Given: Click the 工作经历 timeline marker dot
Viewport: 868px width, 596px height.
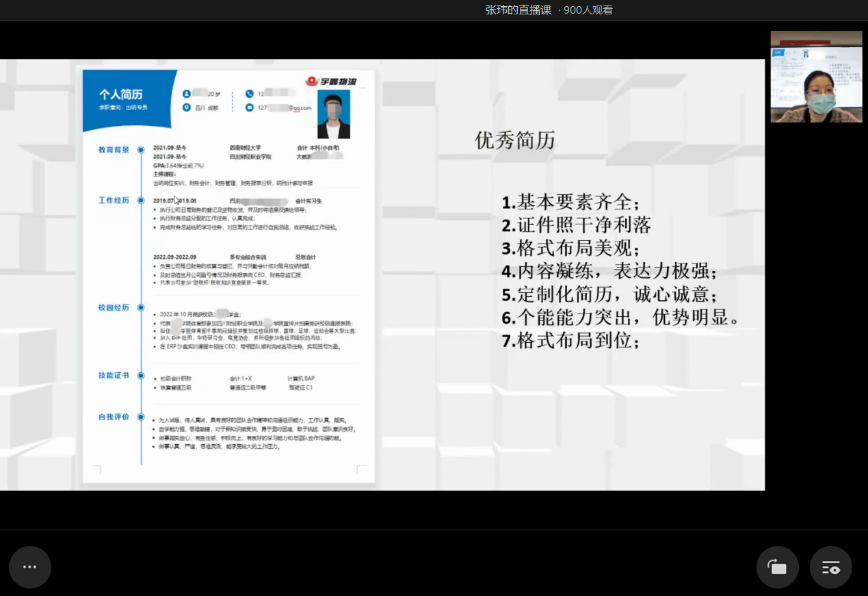Looking at the screenshot, I should coord(141,200).
